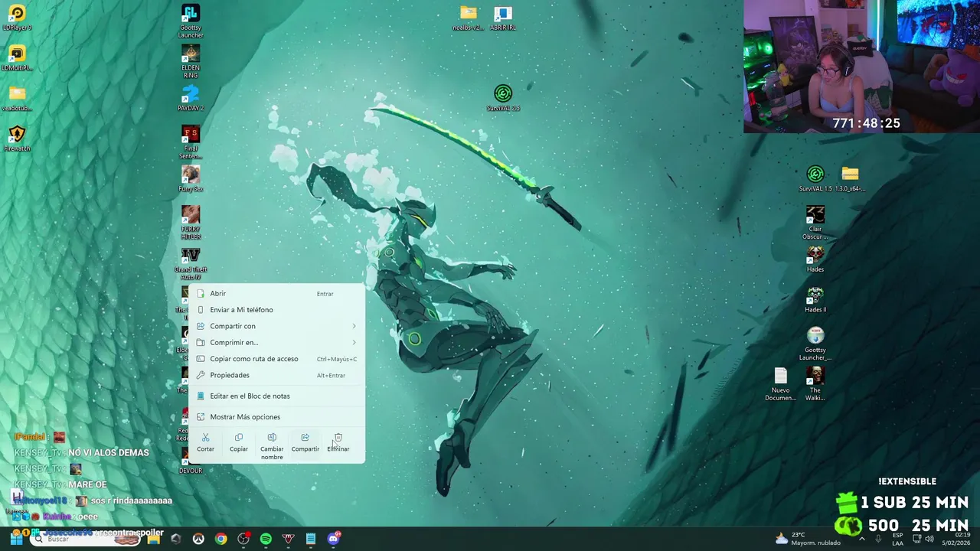Image resolution: width=980 pixels, height=551 pixels.
Task: Open the Goottsy Launcher disc icon in the right column
Action: pyautogui.click(x=815, y=344)
